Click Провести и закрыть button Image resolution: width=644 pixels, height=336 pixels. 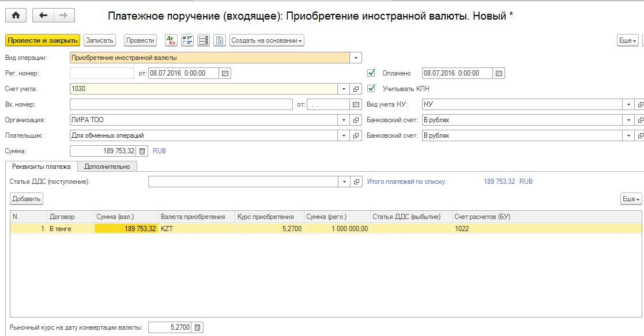pos(43,40)
